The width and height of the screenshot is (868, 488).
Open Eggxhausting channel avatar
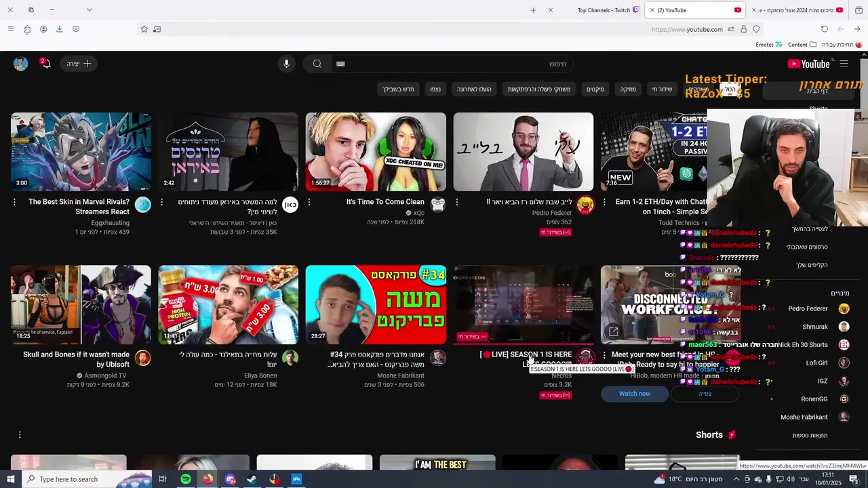tap(142, 205)
